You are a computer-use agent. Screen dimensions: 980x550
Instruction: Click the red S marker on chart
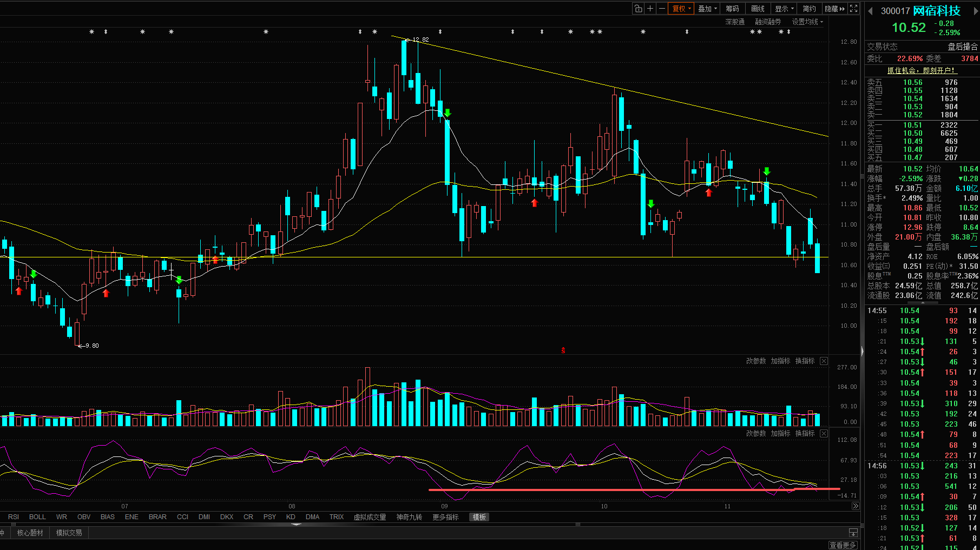coord(563,350)
